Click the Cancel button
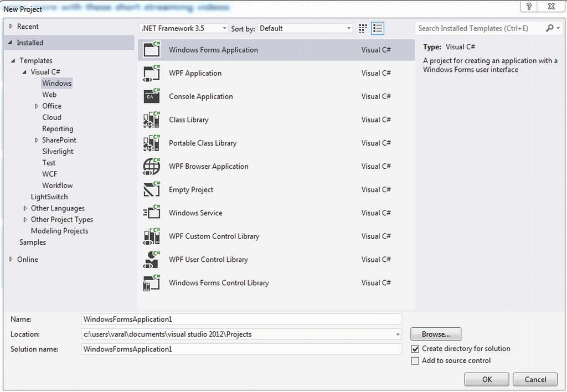Image resolution: width=567 pixels, height=392 pixels. (535, 379)
